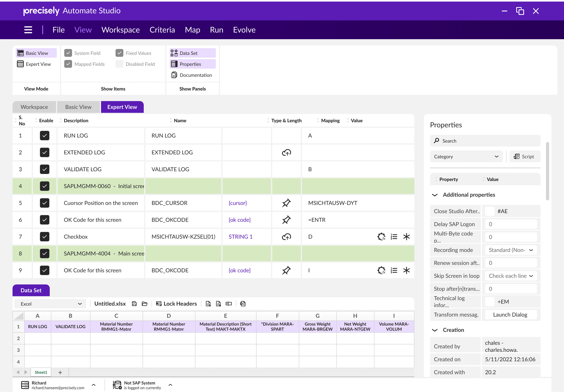Sort by the Description column header
The image size is (564, 392).
[x=76, y=121]
